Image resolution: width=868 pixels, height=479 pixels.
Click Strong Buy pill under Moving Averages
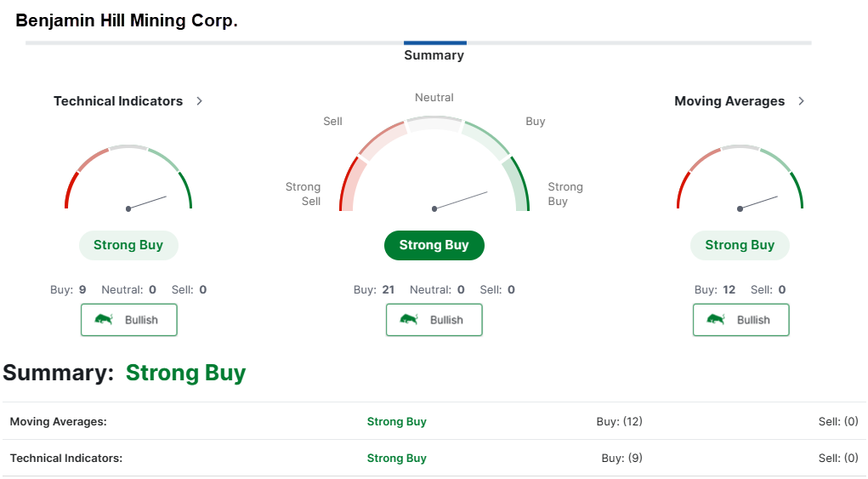tap(740, 245)
